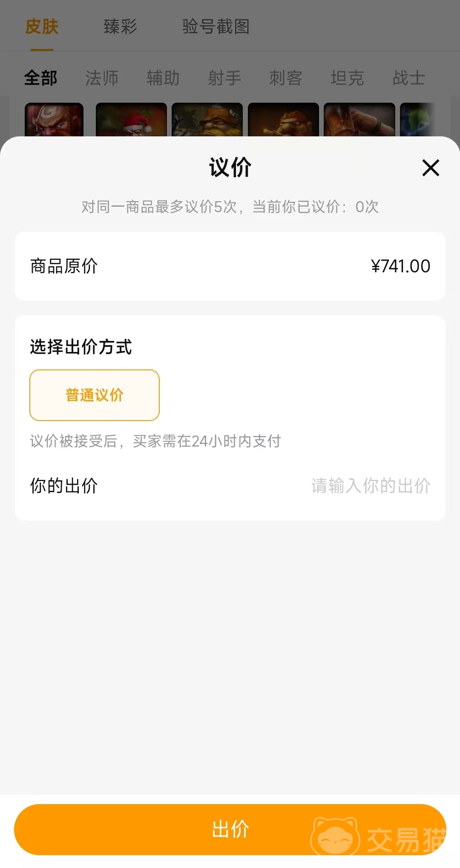Open the Santa hat skin thumbnail
Screen dimensions: 460x868
[x=131, y=120]
